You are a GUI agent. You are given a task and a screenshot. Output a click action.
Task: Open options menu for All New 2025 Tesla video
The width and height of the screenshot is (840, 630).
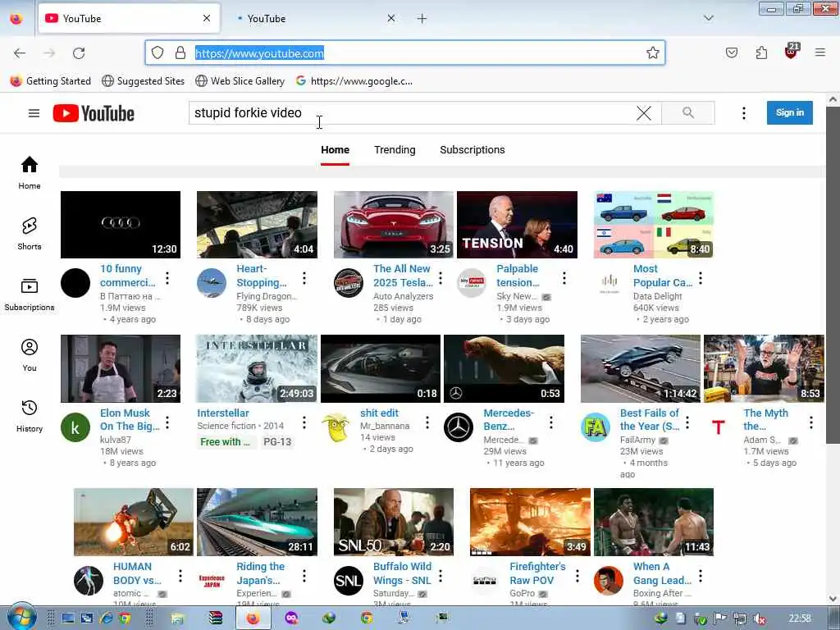tap(441, 278)
